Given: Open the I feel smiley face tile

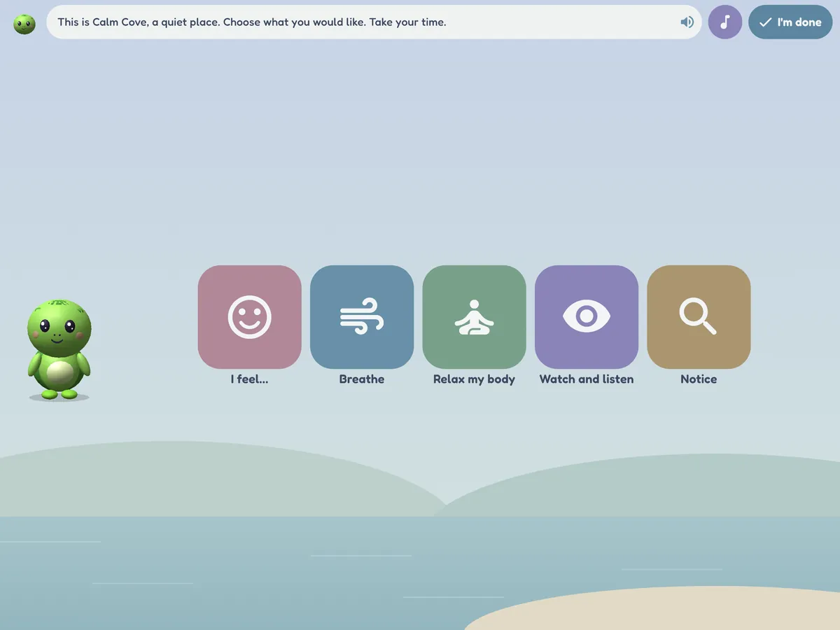Looking at the screenshot, I should 249,317.
